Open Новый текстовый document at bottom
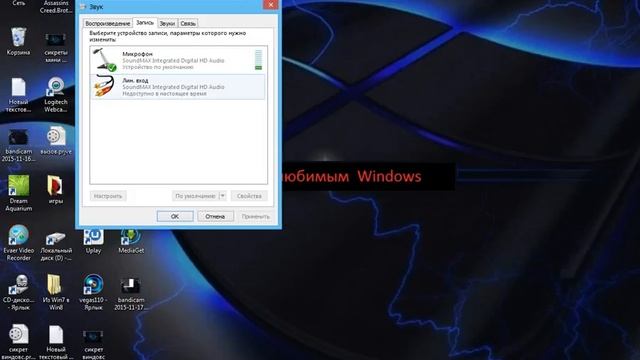 click(56, 342)
